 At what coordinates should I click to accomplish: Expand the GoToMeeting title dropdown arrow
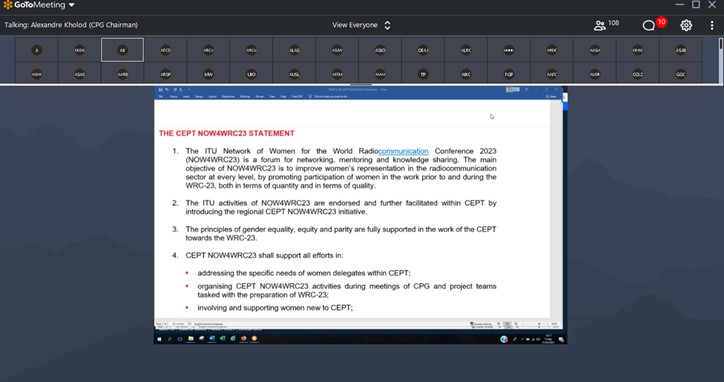coord(72,5)
